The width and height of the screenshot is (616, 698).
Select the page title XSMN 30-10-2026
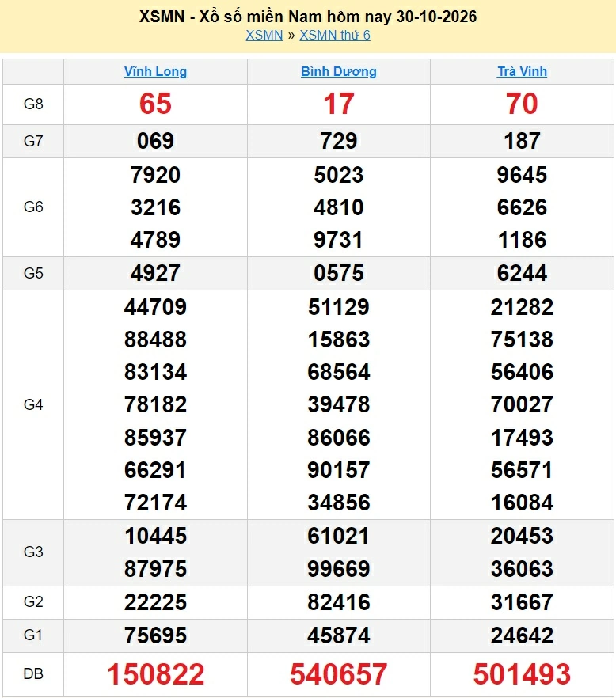coord(308,17)
